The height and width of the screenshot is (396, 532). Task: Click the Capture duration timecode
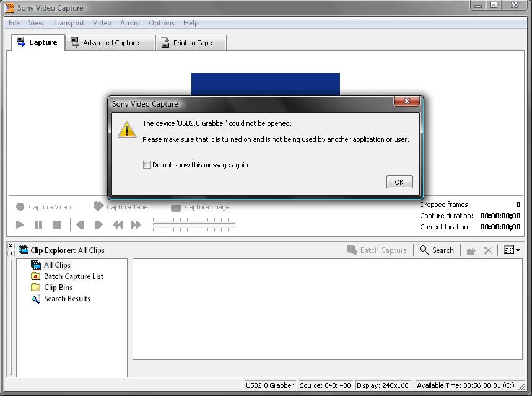(x=500, y=216)
